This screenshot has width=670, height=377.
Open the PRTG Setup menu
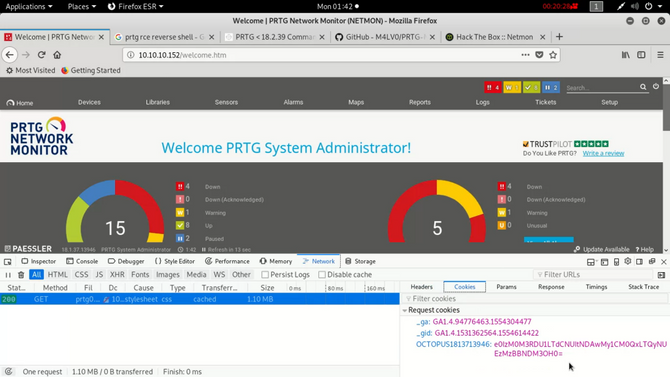(609, 102)
